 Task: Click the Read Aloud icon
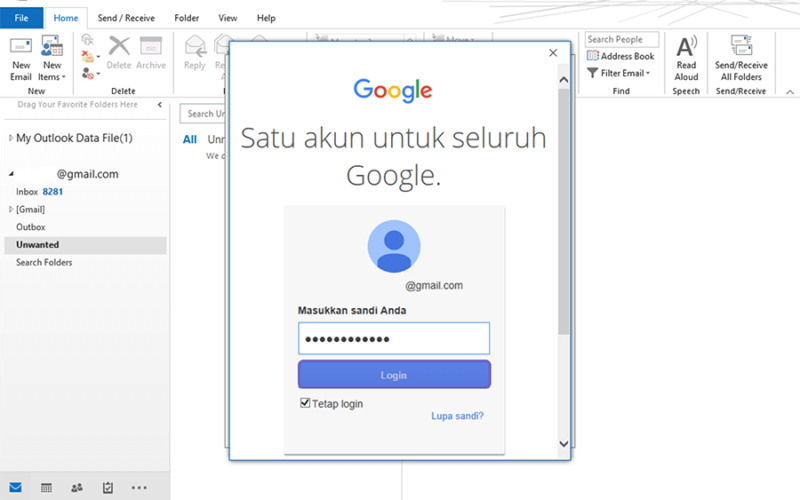click(686, 46)
